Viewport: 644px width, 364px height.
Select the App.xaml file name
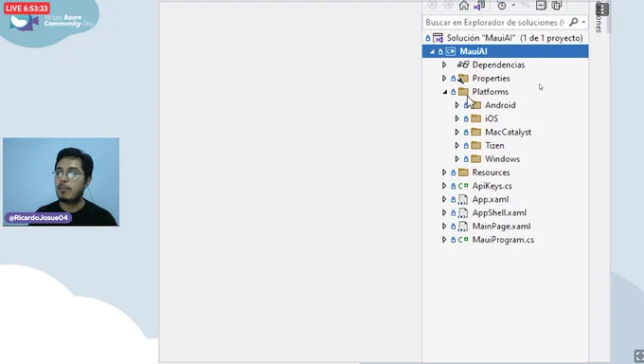pyautogui.click(x=491, y=199)
